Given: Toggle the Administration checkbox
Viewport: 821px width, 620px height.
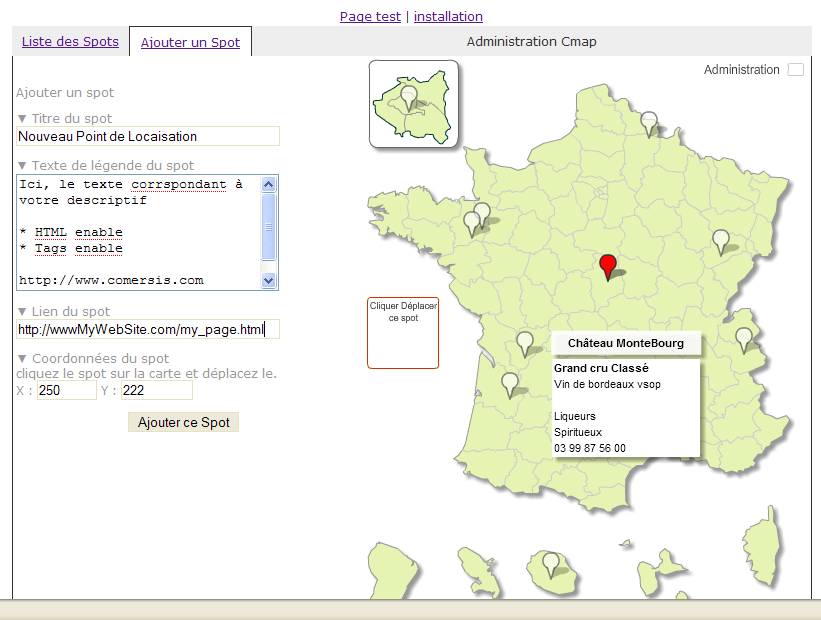Looking at the screenshot, I should (795, 70).
